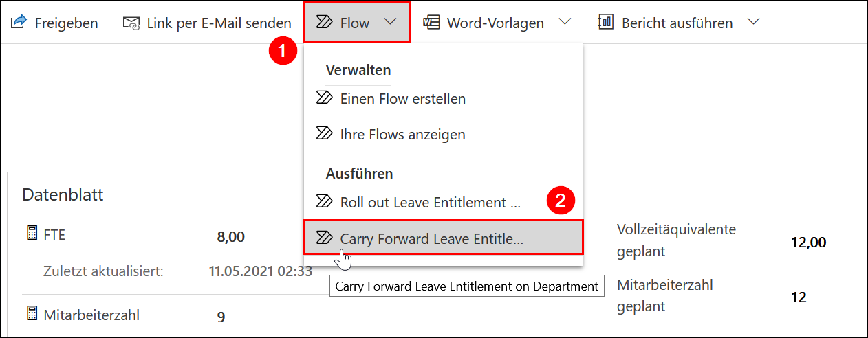The height and width of the screenshot is (338, 868).
Task: Open the Bericht ausführen dropdown chevron
Action: (753, 23)
